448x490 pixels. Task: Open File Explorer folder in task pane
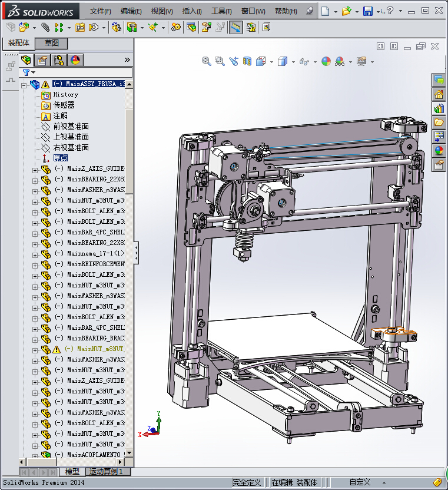click(439, 122)
